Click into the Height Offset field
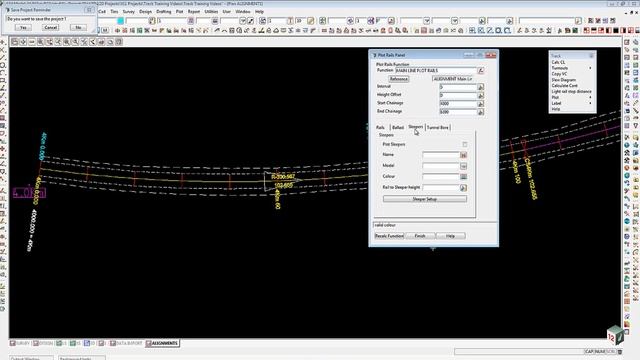The image size is (640, 360). click(x=458, y=95)
